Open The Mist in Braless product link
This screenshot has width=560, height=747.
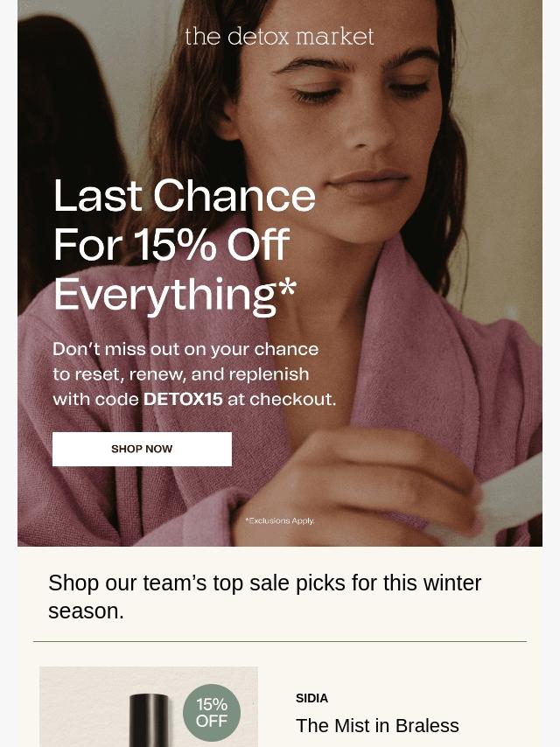377,725
